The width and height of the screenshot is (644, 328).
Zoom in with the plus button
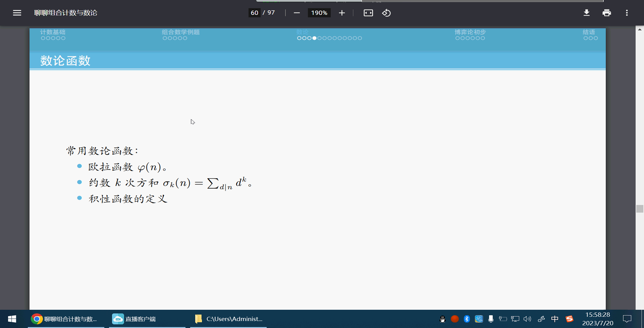tap(342, 13)
